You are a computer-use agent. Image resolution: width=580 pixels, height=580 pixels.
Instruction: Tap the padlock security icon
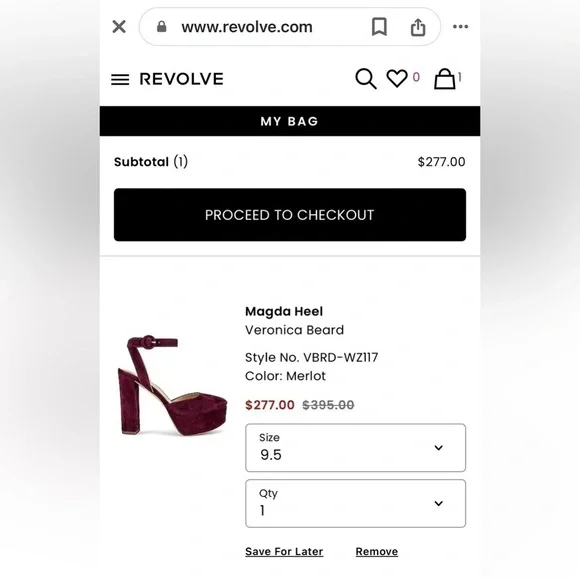[162, 27]
